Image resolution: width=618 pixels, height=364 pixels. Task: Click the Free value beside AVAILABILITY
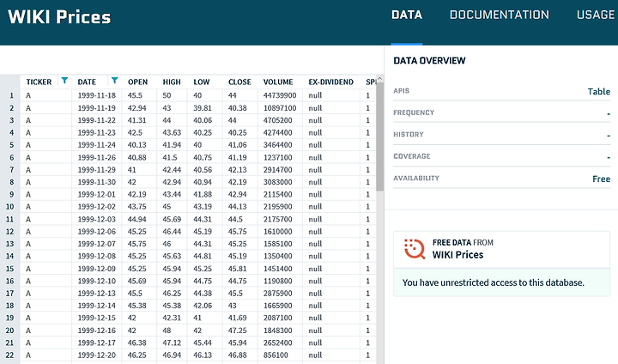pos(602,179)
